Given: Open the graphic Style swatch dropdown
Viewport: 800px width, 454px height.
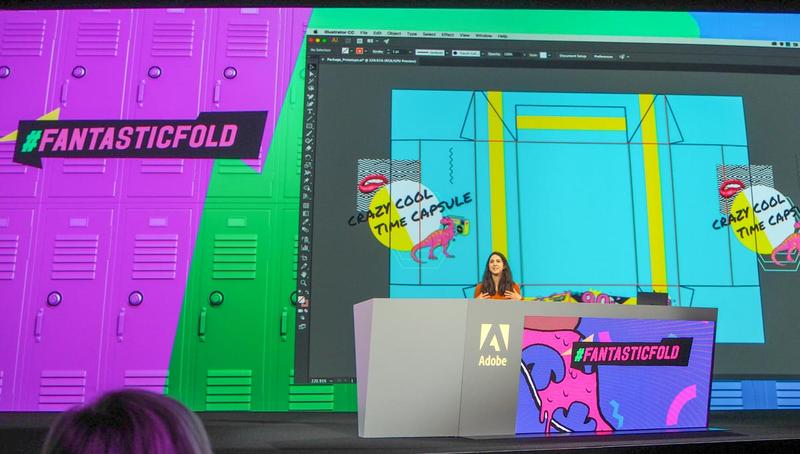Looking at the screenshot, I should (549, 55).
